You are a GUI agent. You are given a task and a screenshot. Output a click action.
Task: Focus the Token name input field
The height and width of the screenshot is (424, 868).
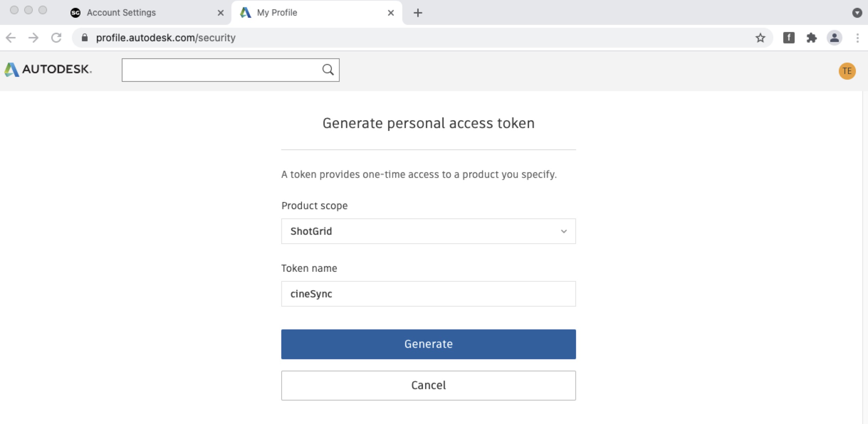pyautogui.click(x=428, y=294)
